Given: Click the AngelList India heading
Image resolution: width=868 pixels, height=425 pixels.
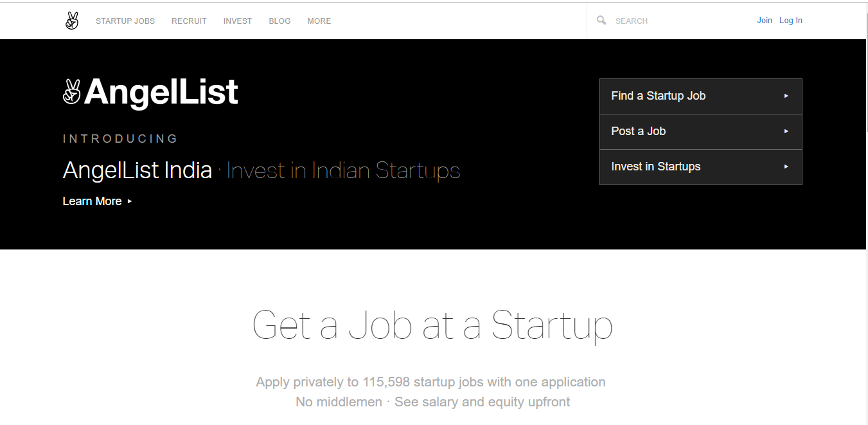Looking at the screenshot, I should [137, 170].
